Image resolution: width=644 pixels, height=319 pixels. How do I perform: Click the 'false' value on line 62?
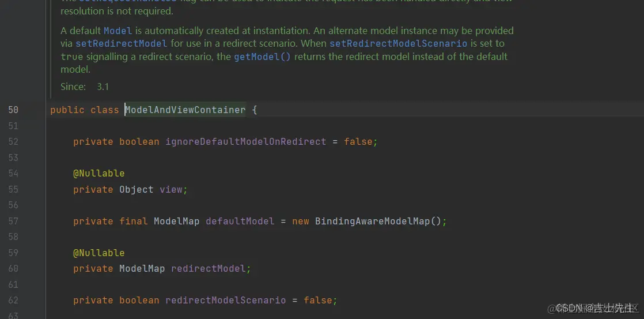coord(318,300)
